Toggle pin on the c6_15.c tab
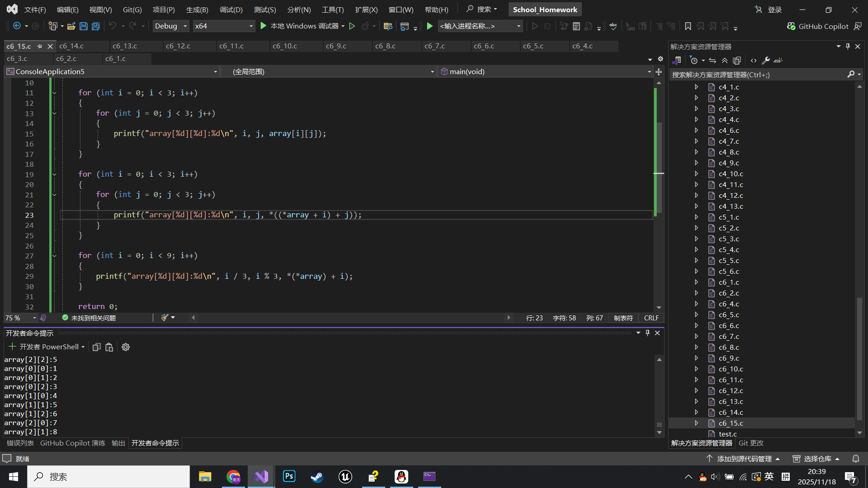868x488 pixels. 40,46
